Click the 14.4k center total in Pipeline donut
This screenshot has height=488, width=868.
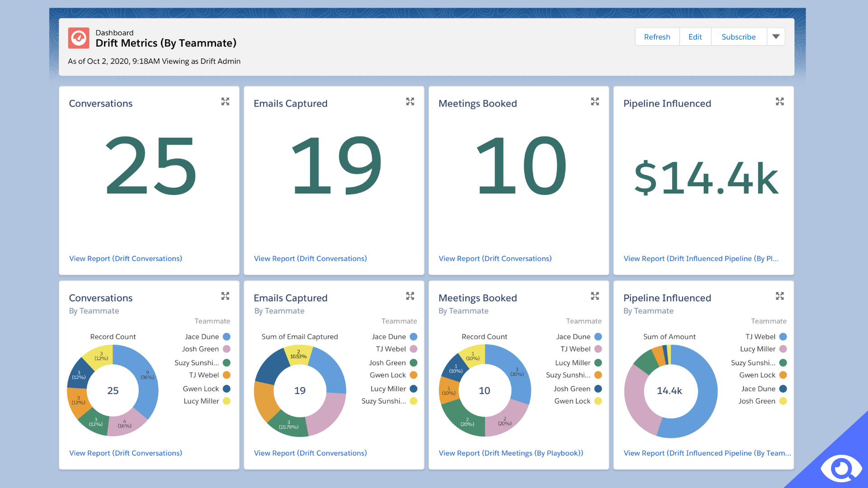pyautogui.click(x=670, y=390)
